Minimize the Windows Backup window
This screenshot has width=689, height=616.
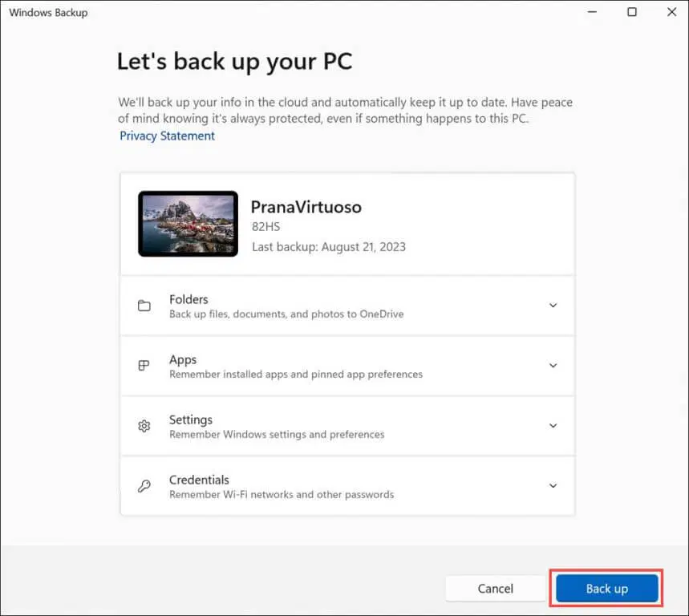(592, 12)
